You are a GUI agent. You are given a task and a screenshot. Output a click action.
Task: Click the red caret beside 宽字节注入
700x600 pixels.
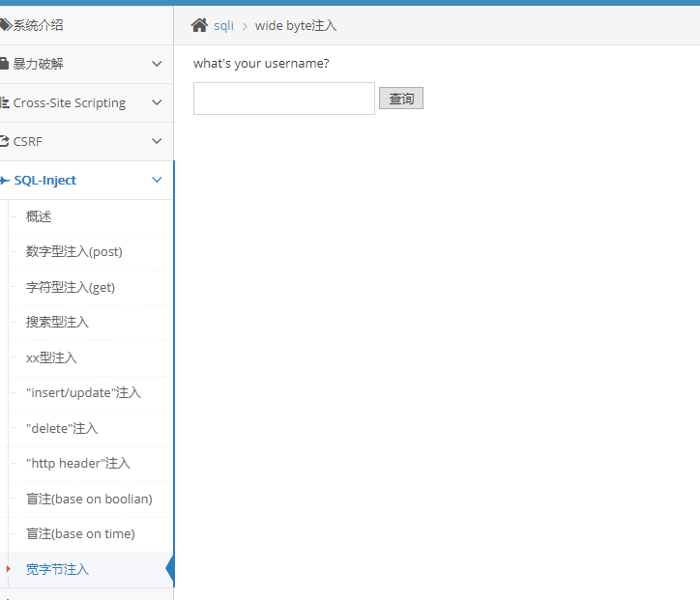click(x=8, y=569)
